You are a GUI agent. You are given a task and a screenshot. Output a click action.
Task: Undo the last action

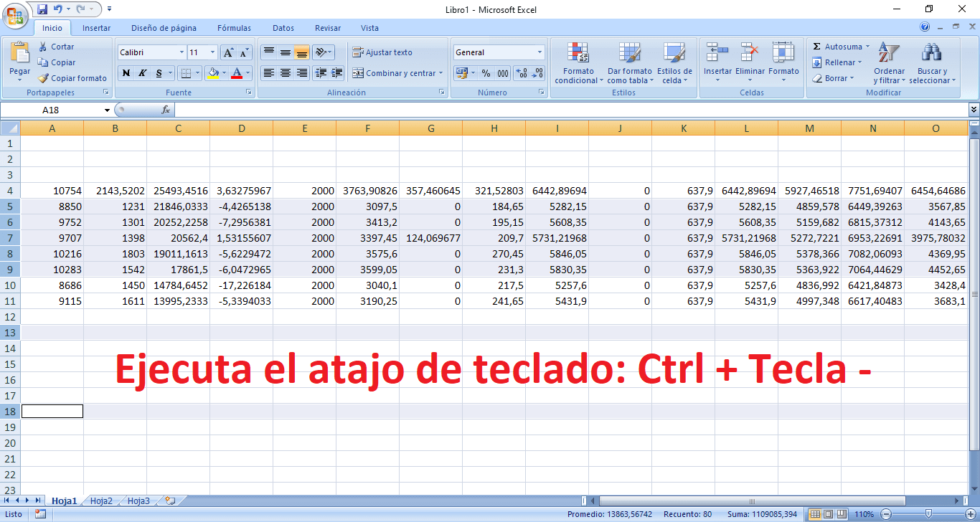click(57, 9)
